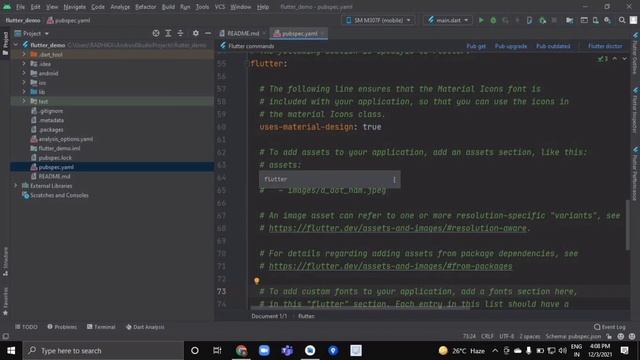The height and width of the screenshot is (360, 640).
Task: Open the Build menu
Action: point(168,7)
